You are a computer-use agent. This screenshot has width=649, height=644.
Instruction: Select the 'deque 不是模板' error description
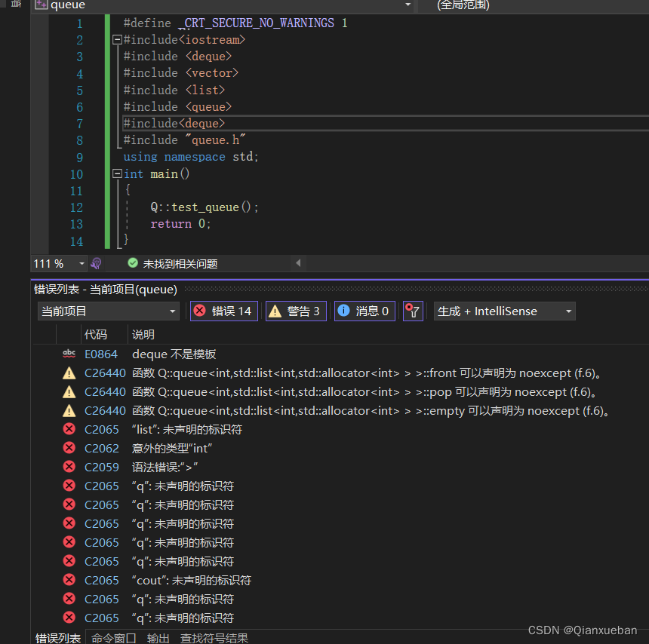tap(174, 354)
